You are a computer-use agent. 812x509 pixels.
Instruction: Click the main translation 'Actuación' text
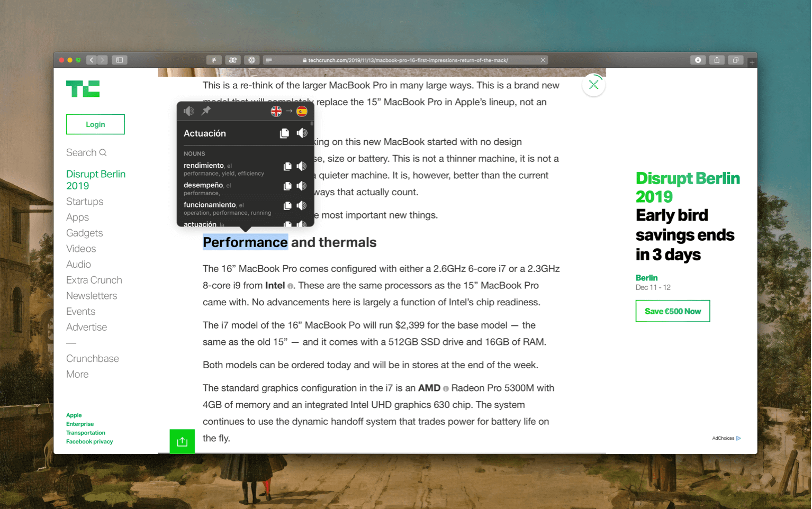click(x=205, y=133)
